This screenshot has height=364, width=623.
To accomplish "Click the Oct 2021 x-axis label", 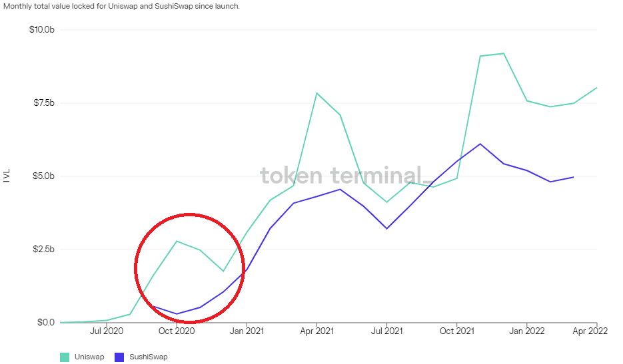I will coord(457,331).
